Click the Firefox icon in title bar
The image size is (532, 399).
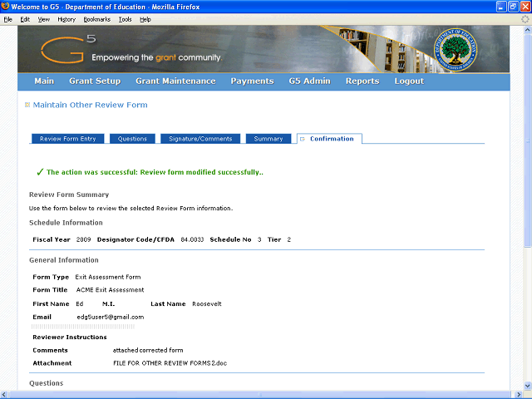click(5, 7)
